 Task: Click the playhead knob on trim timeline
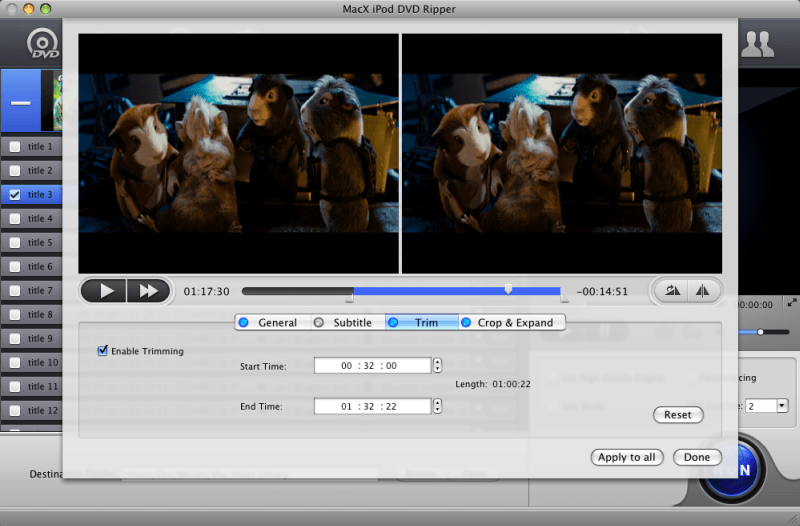click(508, 289)
